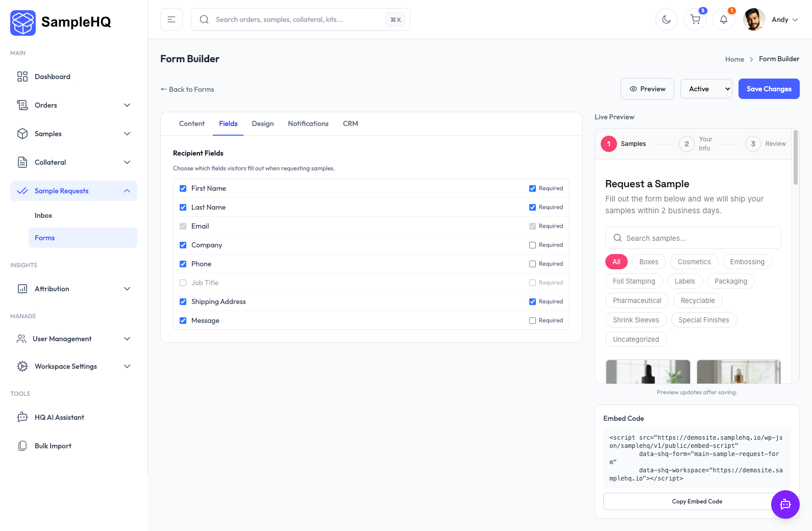Open the Active status dropdown
Viewport: 812px width, 531px height.
click(x=706, y=89)
